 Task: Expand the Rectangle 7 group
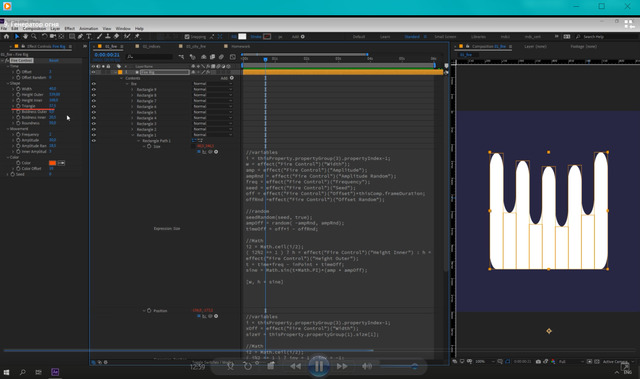coord(132,101)
